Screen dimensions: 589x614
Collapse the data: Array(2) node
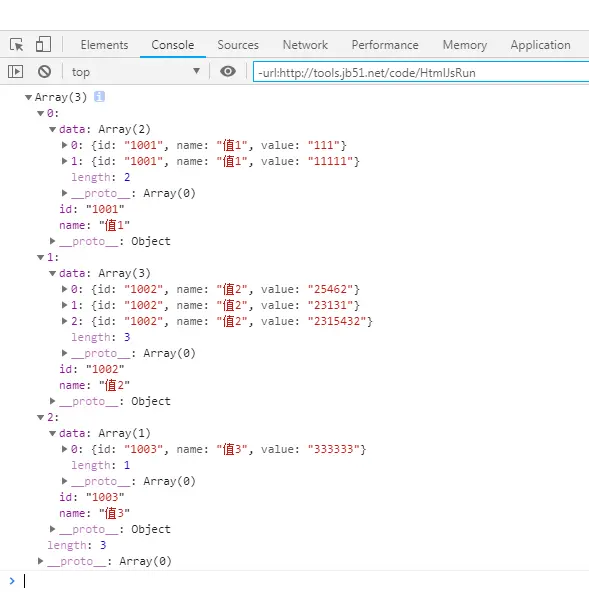pyautogui.click(x=52, y=129)
